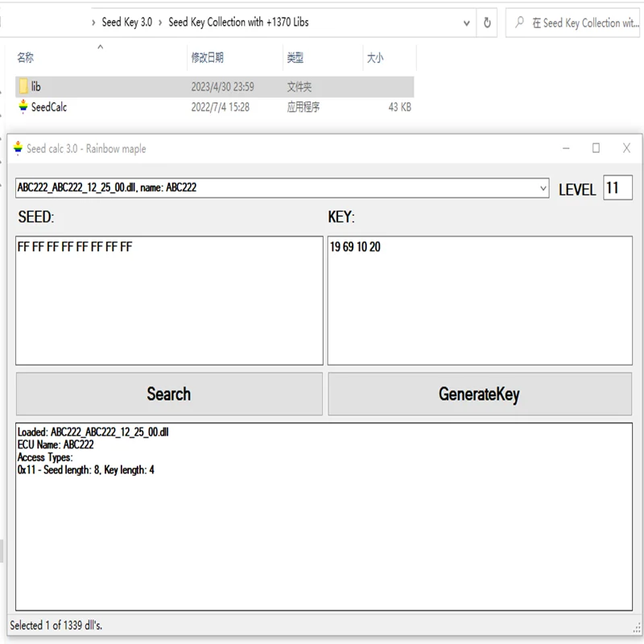Click the Seed Key 3.0 breadcrumb
This screenshot has height=644, width=644.
(x=127, y=23)
